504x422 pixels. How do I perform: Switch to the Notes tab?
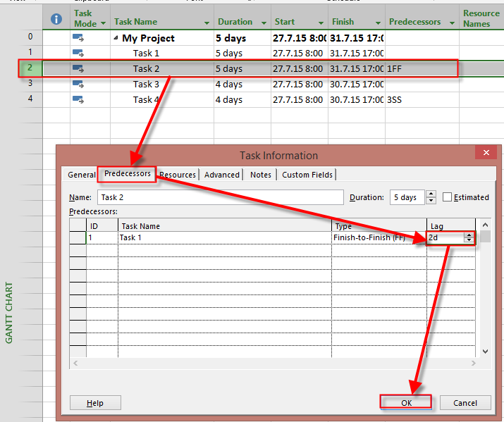tap(260, 175)
